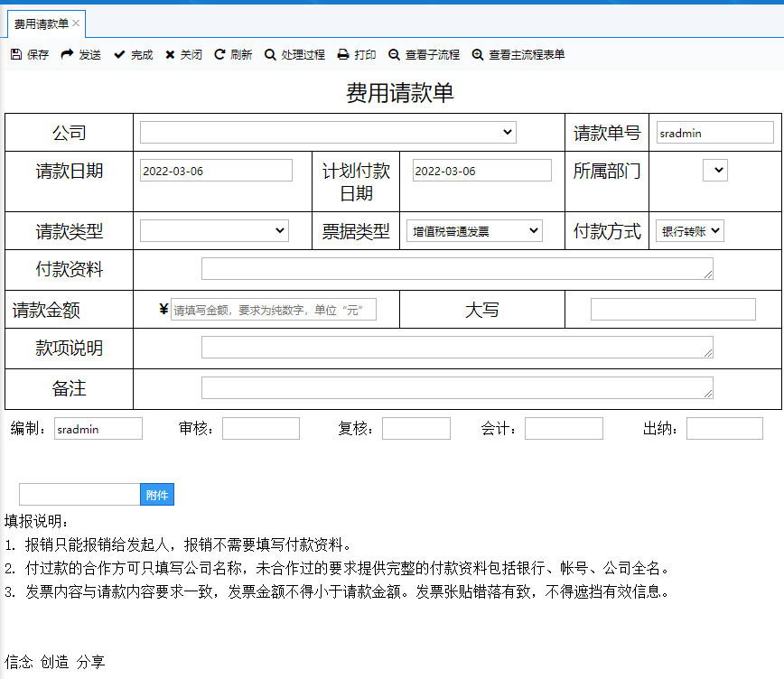
Task: Click the 处理过程 magnifier icon
Action: [270, 54]
